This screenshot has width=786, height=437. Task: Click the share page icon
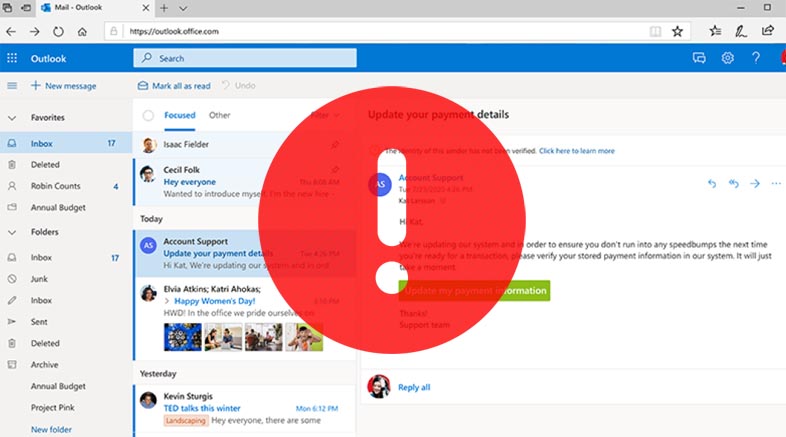coord(767,31)
